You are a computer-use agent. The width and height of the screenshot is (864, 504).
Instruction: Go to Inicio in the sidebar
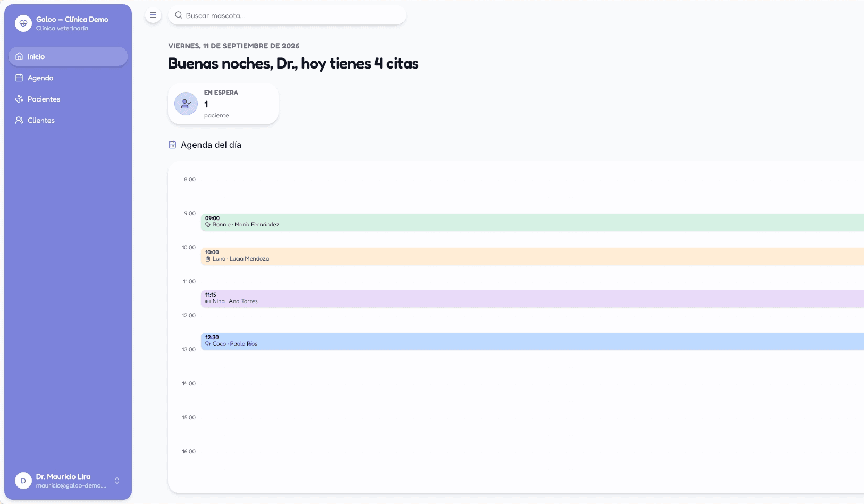click(68, 56)
